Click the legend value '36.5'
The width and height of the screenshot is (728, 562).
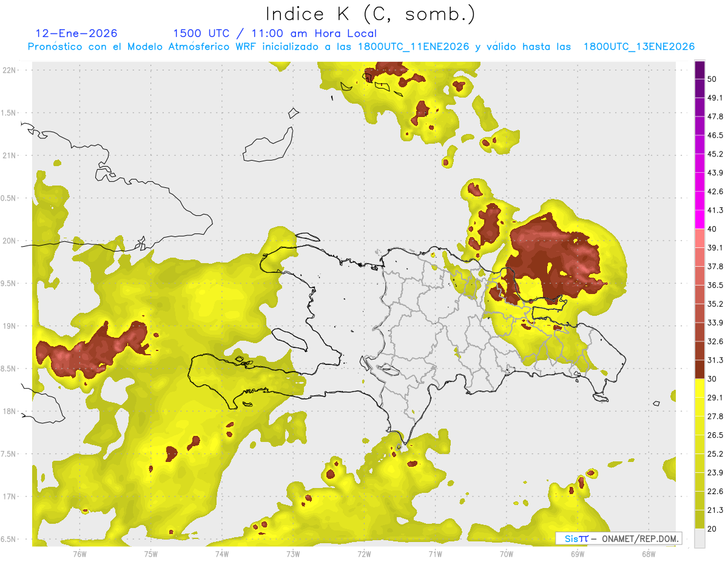(x=715, y=285)
